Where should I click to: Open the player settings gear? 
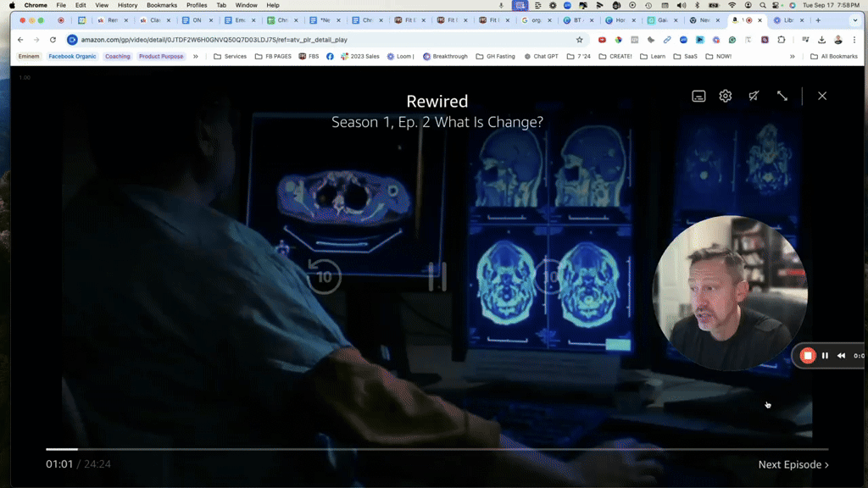(726, 96)
